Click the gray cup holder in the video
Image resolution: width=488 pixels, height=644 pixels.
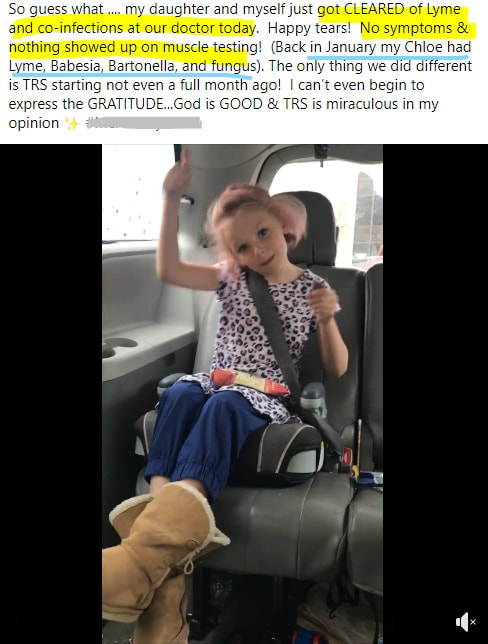(119, 346)
